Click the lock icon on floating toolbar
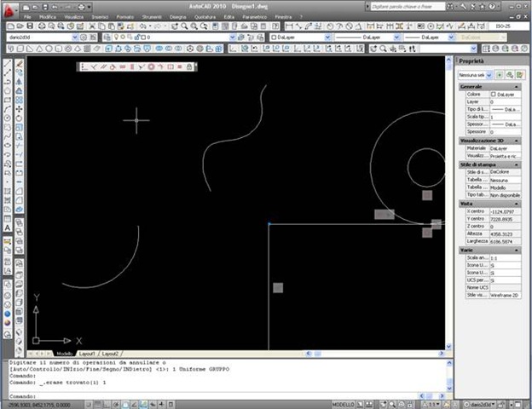The image size is (532, 409). point(189,66)
